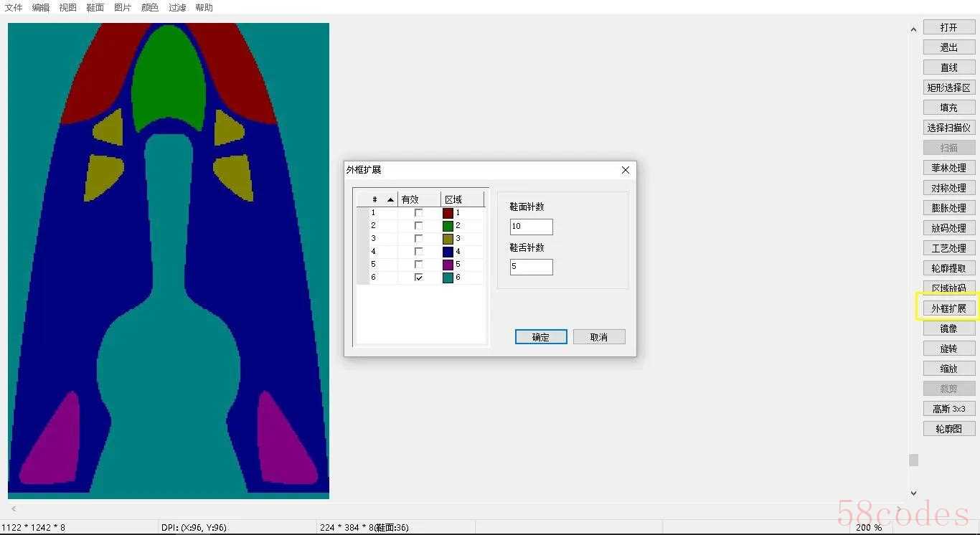Close the 外框扩展 dialog with X
This screenshot has width=980, height=535.
click(625, 170)
